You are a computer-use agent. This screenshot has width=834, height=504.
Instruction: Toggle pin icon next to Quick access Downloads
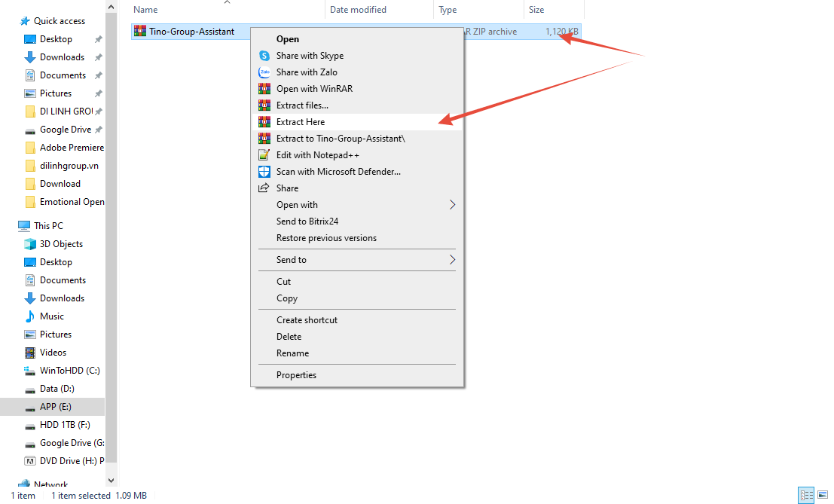(99, 57)
